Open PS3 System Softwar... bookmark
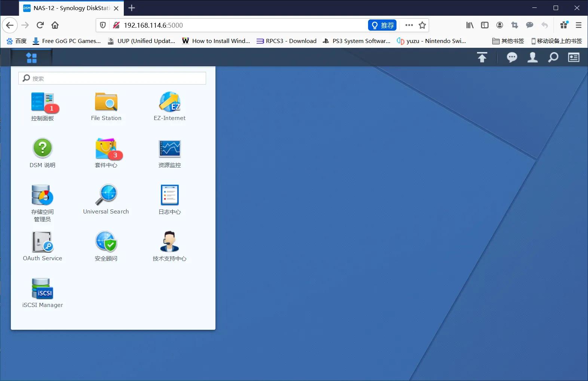Image resolution: width=588 pixels, height=381 pixels. tap(356, 41)
